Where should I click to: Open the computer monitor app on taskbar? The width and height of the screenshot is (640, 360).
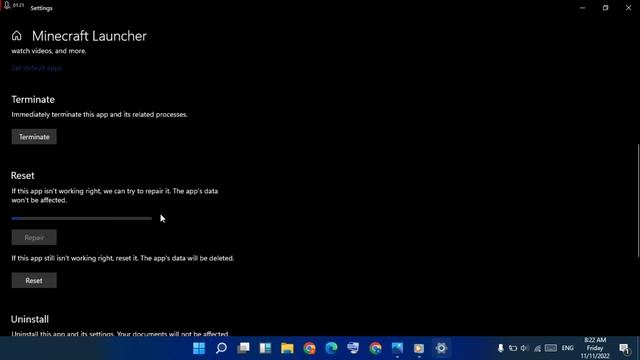tap(353, 348)
